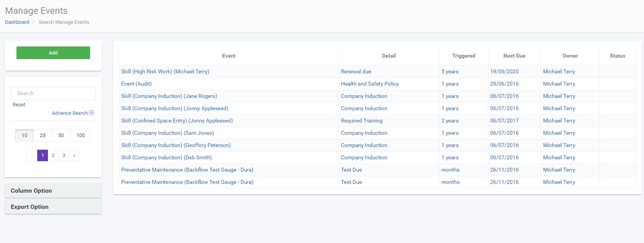The height and width of the screenshot is (243, 644).
Task: Set page size to 10
Action: [x=25, y=135]
